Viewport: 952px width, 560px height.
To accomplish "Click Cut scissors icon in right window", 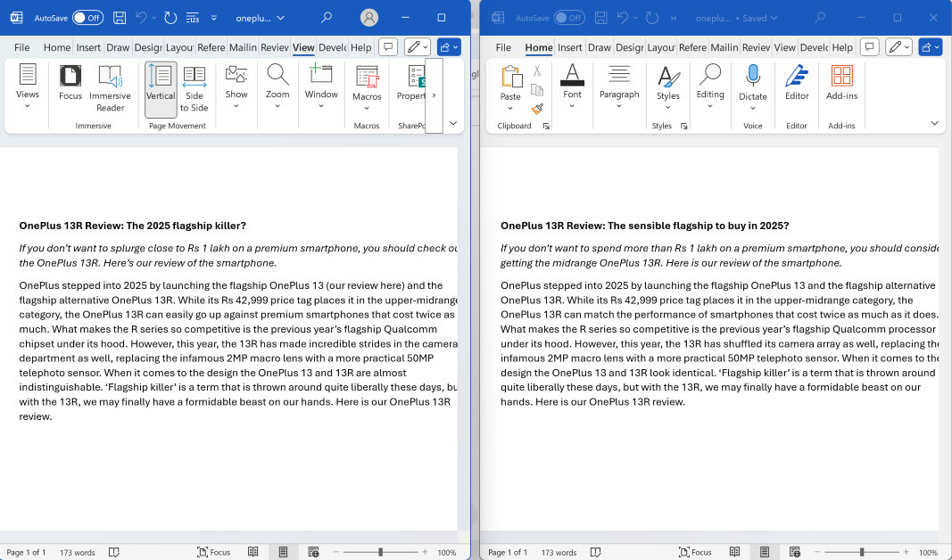I will click(537, 71).
